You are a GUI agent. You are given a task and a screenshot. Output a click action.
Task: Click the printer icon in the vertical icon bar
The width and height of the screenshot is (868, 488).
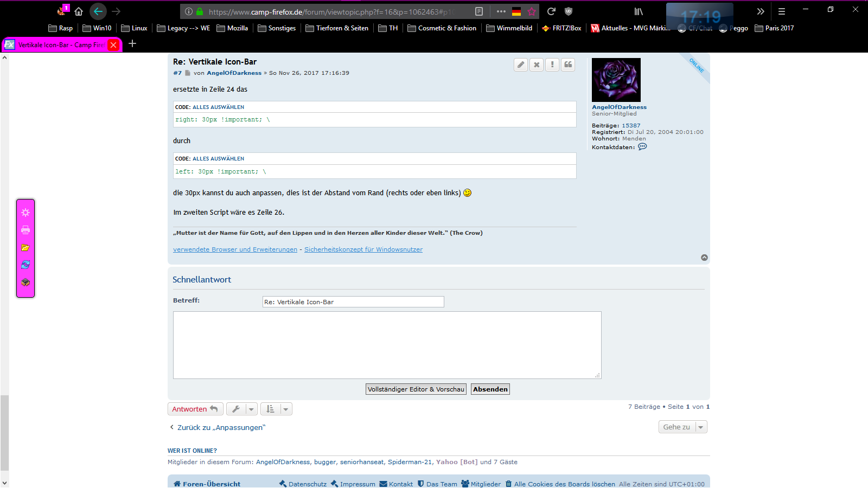tap(25, 230)
